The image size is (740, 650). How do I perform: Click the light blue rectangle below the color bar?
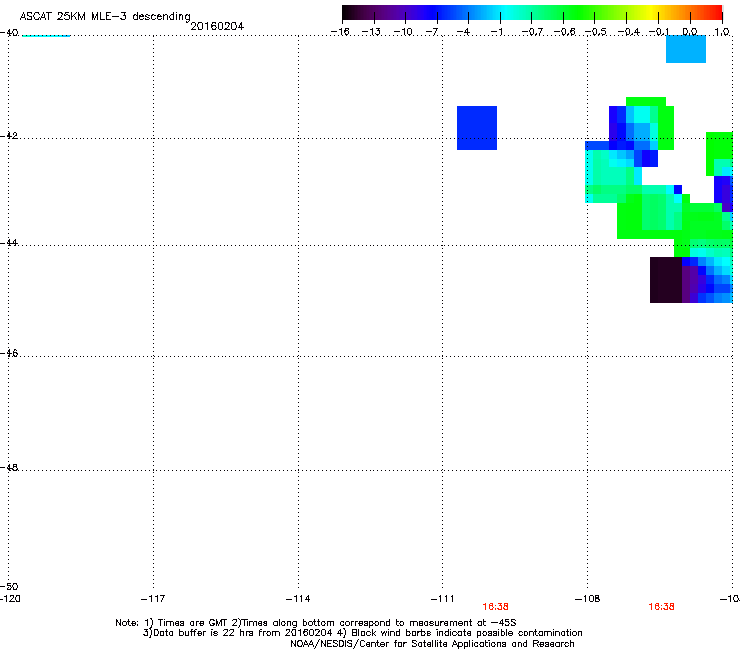point(686,49)
